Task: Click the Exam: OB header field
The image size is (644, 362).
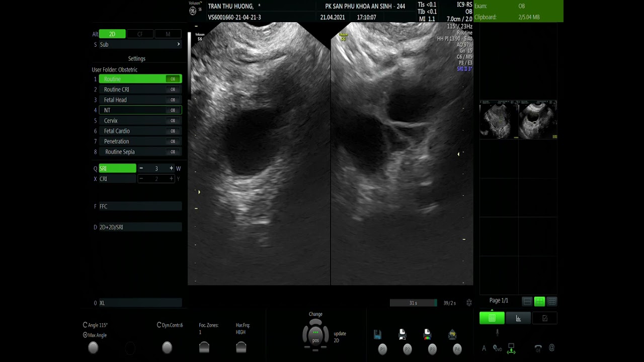Action: [518, 6]
